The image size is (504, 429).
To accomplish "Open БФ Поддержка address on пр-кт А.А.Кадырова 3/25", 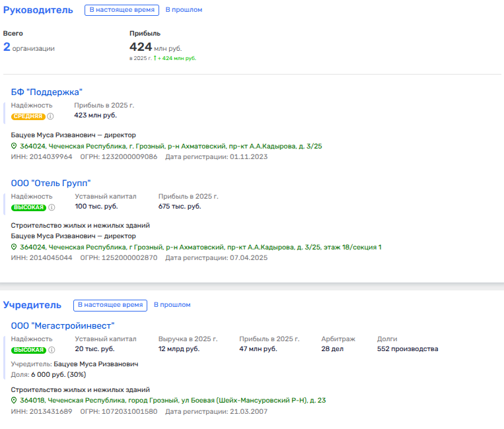I will [171, 147].
